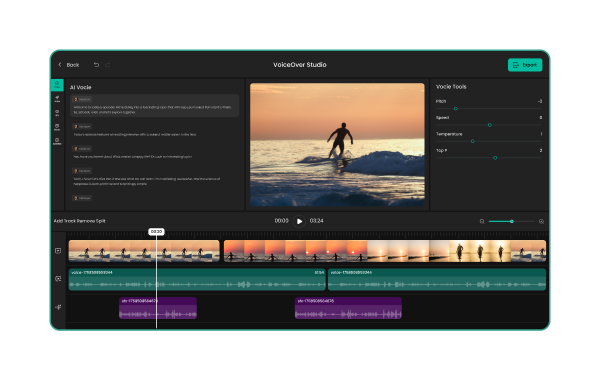Click the voice tag of fifth script block

(82, 198)
